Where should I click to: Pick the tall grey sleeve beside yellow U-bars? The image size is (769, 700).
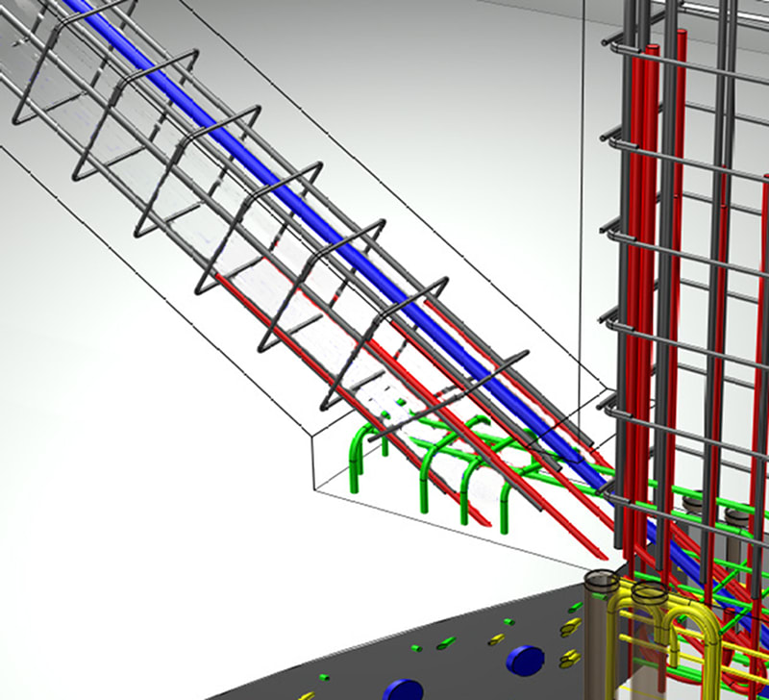(598, 636)
